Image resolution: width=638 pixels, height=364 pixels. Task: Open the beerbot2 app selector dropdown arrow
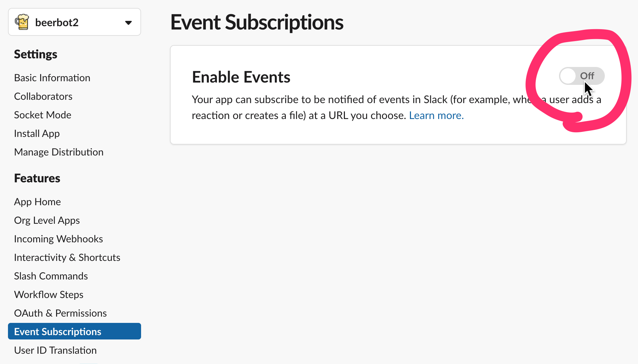128,23
